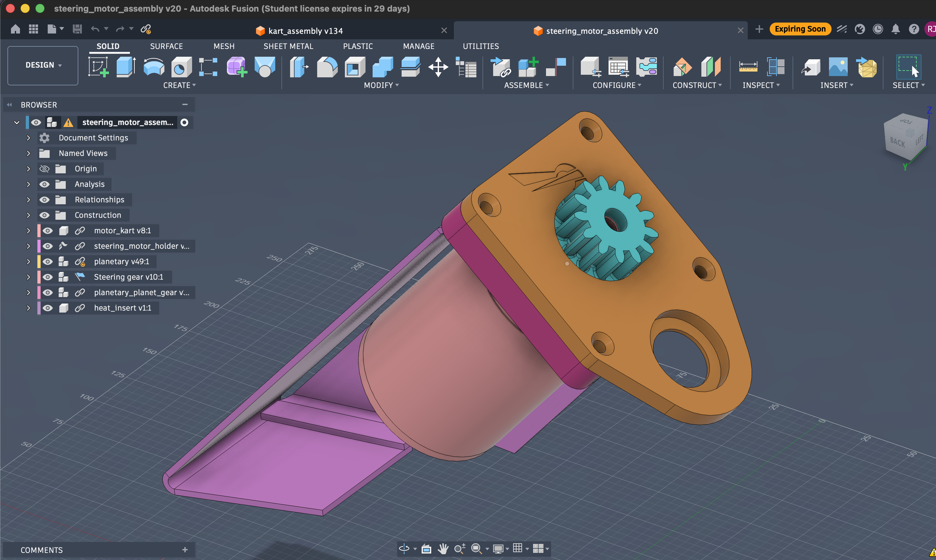Screen dimensions: 936x560
Task: Click the Save icon
Action: 77,29
